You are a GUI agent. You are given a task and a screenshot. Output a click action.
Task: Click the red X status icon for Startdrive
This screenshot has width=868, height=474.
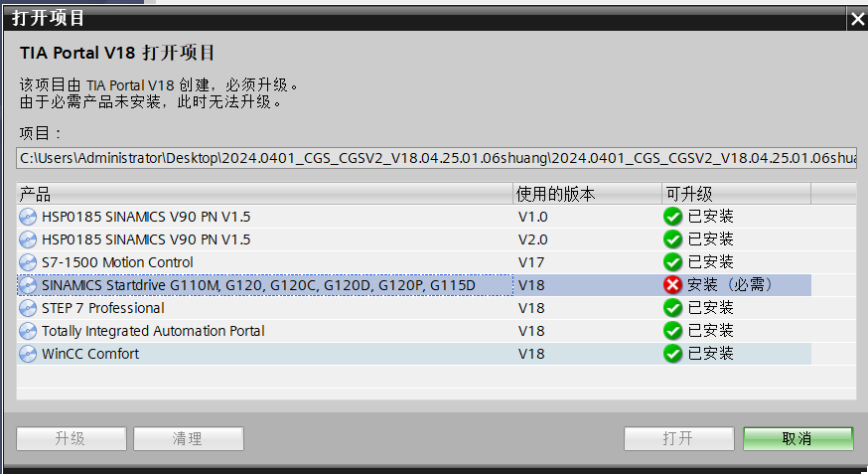(673, 285)
